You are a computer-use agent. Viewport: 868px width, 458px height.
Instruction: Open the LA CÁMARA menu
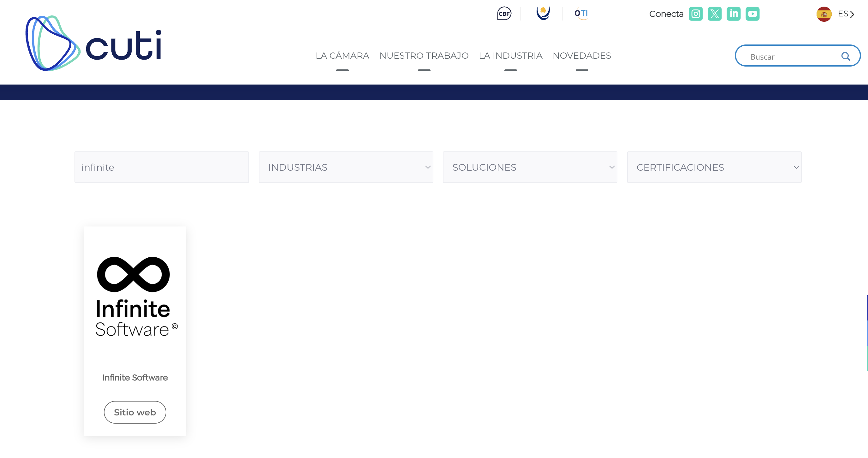click(x=342, y=56)
